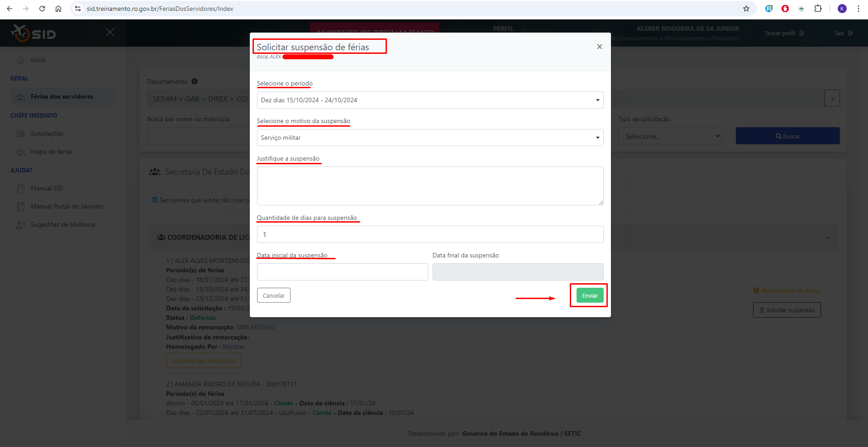The height and width of the screenshot is (447, 868).
Task: Collapse the sidebar with the X icon
Action: [110, 32]
